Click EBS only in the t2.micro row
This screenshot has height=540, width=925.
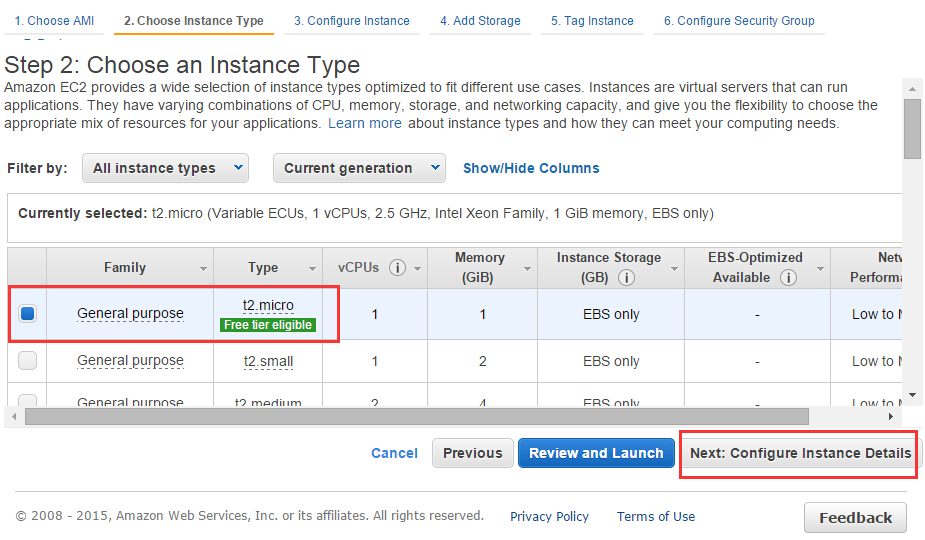(x=611, y=315)
